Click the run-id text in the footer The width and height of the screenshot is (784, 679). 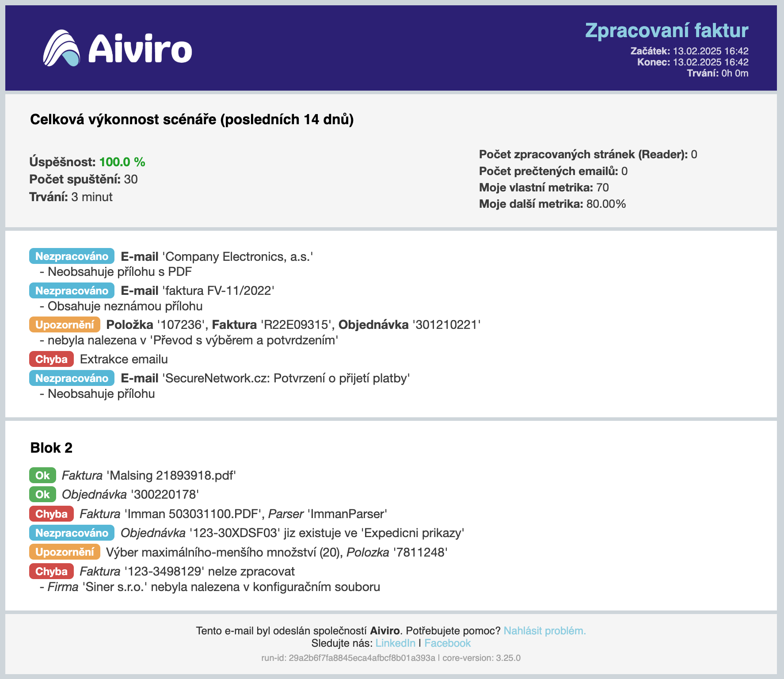348,658
